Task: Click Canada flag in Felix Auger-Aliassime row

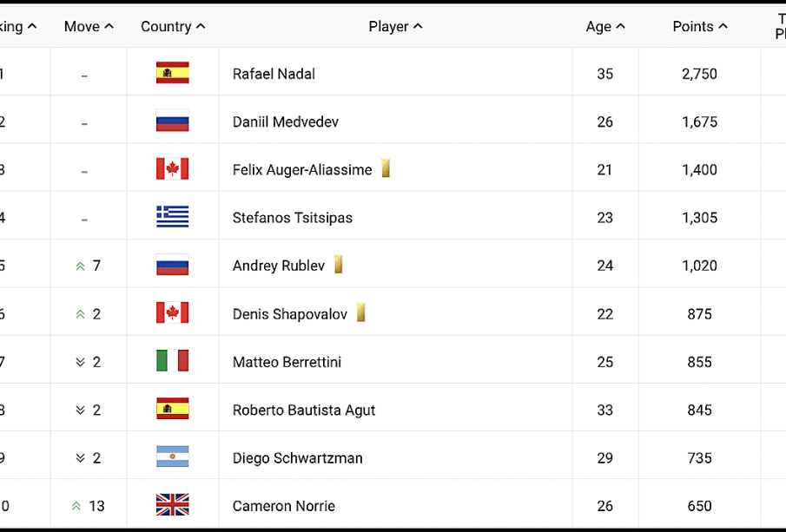Action: pyautogui.click(x=173, y=169)
